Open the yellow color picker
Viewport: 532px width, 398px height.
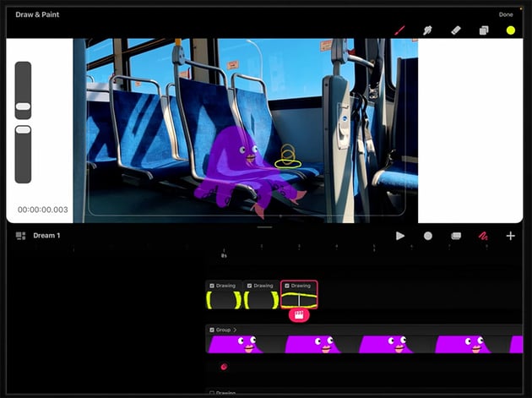pyautogui.click(x=511, y=30)
